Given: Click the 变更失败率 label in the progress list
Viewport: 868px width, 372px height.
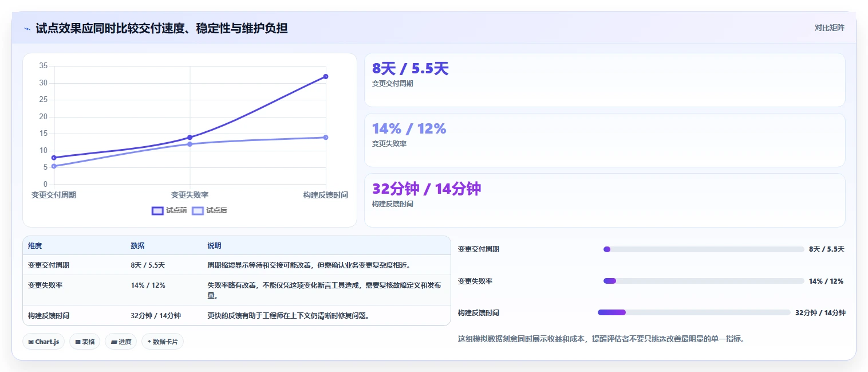Looking at the screenshot, I should click(475, 281).
